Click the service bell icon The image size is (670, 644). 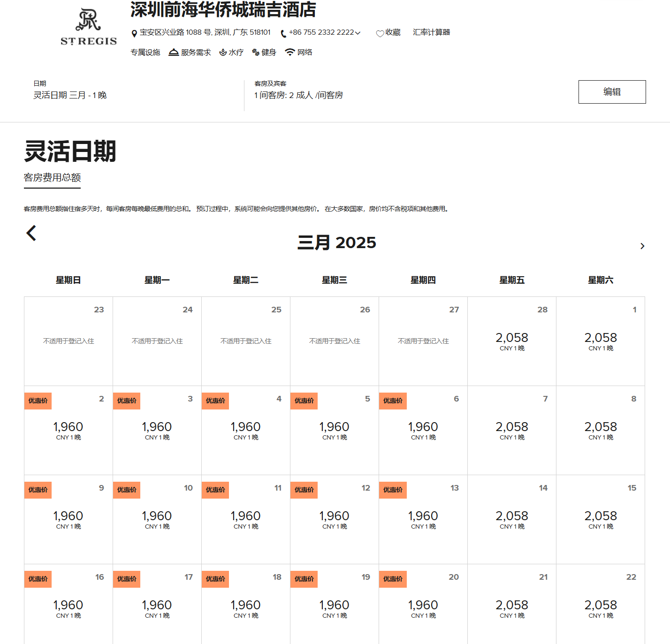coord(174,52)
